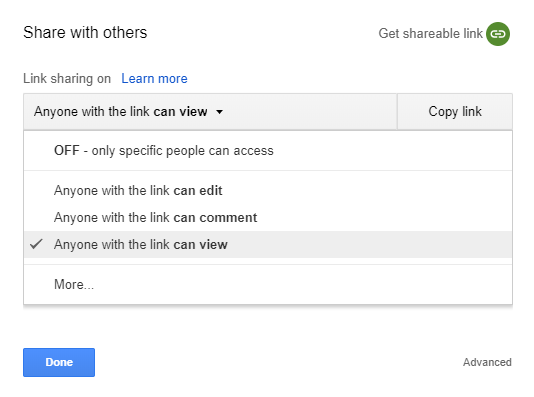The width and height of the screenshot is (534, 397).
Task: Click the Get shareable link text
Action: point(430,34)
